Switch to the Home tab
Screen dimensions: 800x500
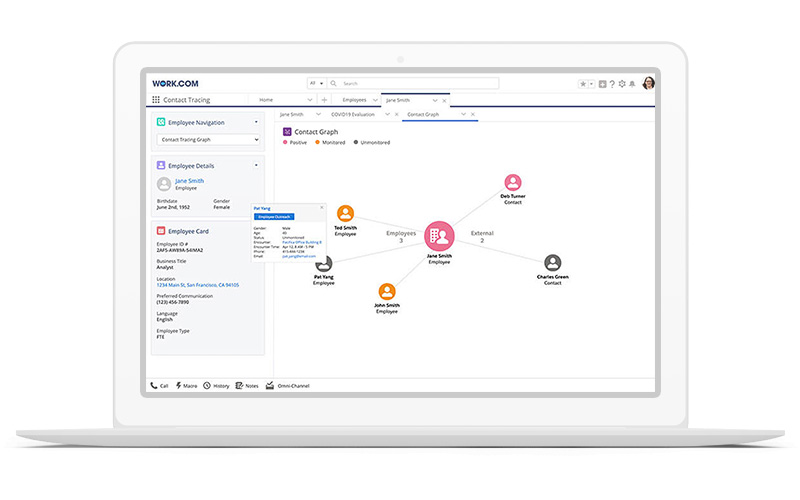coord(266,100)
